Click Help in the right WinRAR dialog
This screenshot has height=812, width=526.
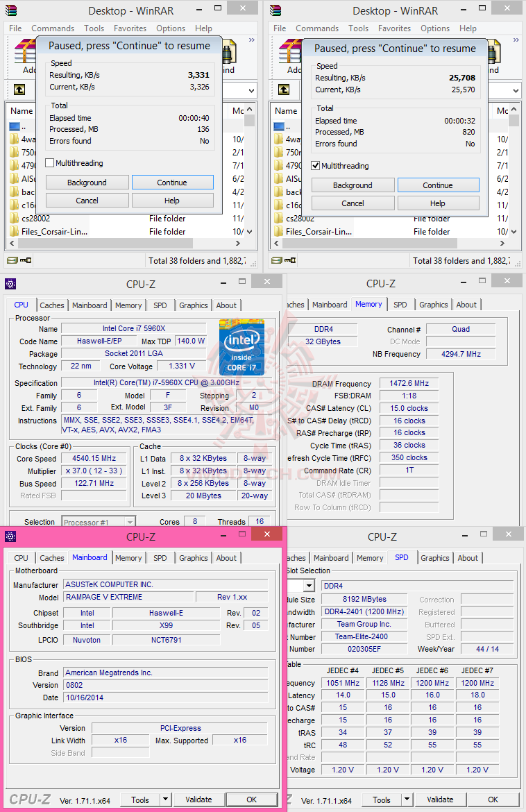coord(437,203)
